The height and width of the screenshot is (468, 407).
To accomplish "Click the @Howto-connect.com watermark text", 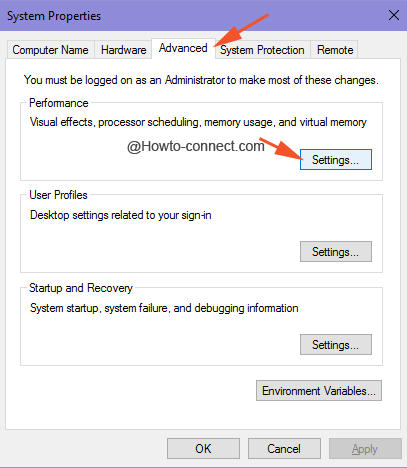I will pyautogui.click(x=195, y=146).
